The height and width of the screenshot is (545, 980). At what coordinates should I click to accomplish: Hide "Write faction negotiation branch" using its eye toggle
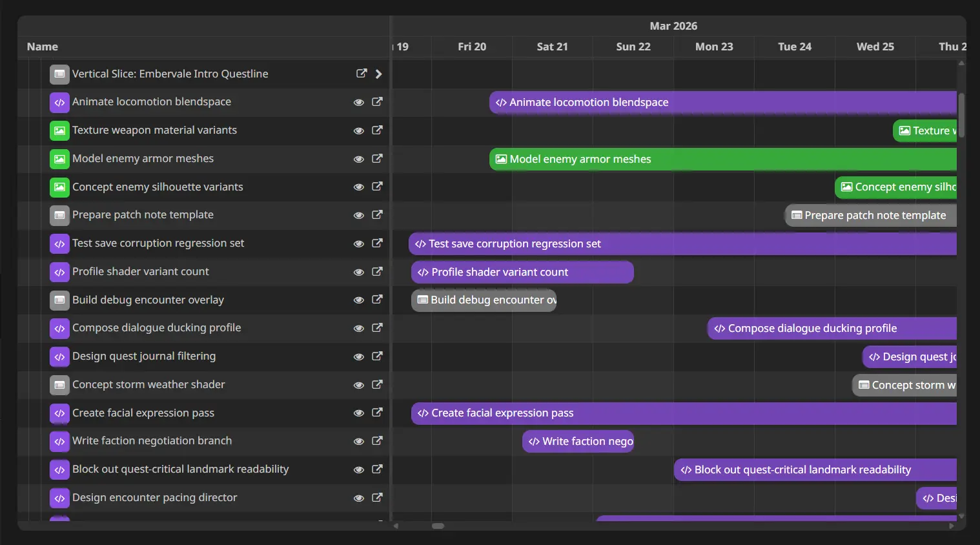click(359, 441)
